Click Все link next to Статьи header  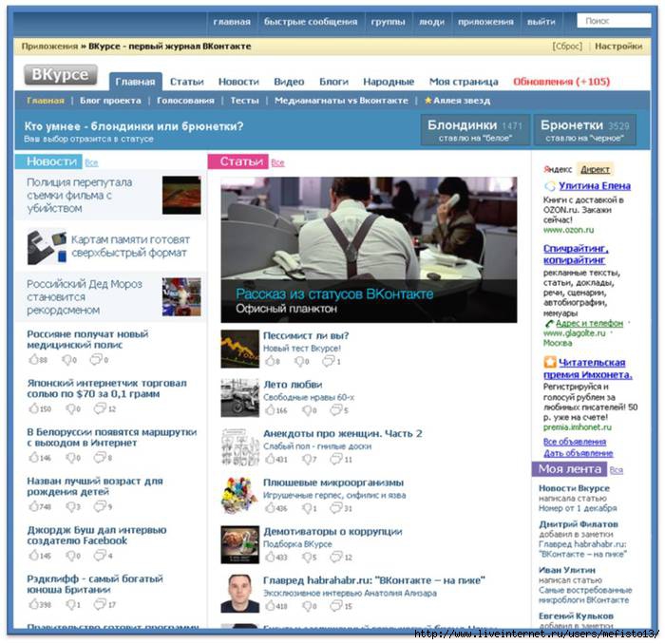pos(277,162)
